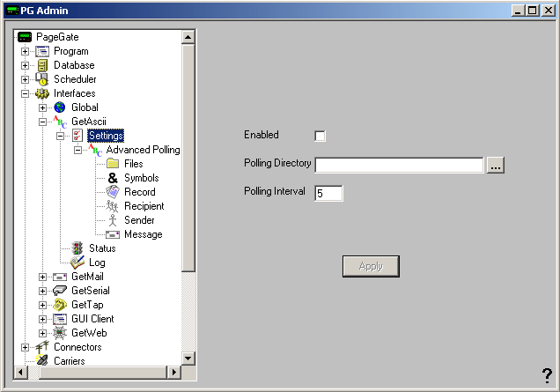Select the Status tree label

pyautogui.click(x=102, y=248)
